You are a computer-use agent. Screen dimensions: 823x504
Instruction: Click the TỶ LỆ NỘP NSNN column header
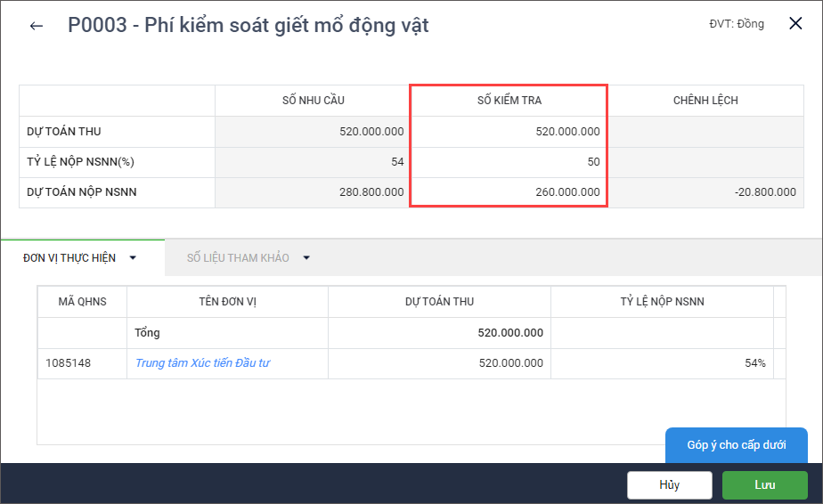tap(662, 302)
